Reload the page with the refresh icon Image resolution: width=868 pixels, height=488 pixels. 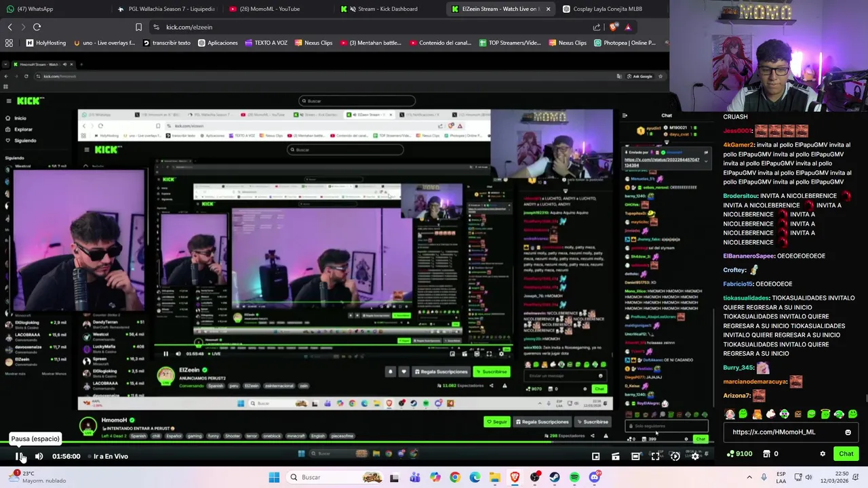point(37,27)
